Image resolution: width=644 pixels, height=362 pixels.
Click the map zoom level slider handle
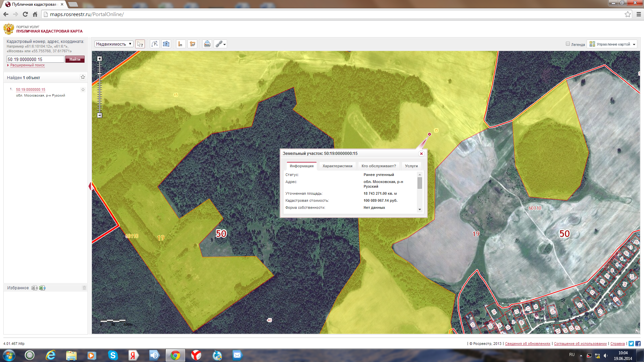point(100,74)
